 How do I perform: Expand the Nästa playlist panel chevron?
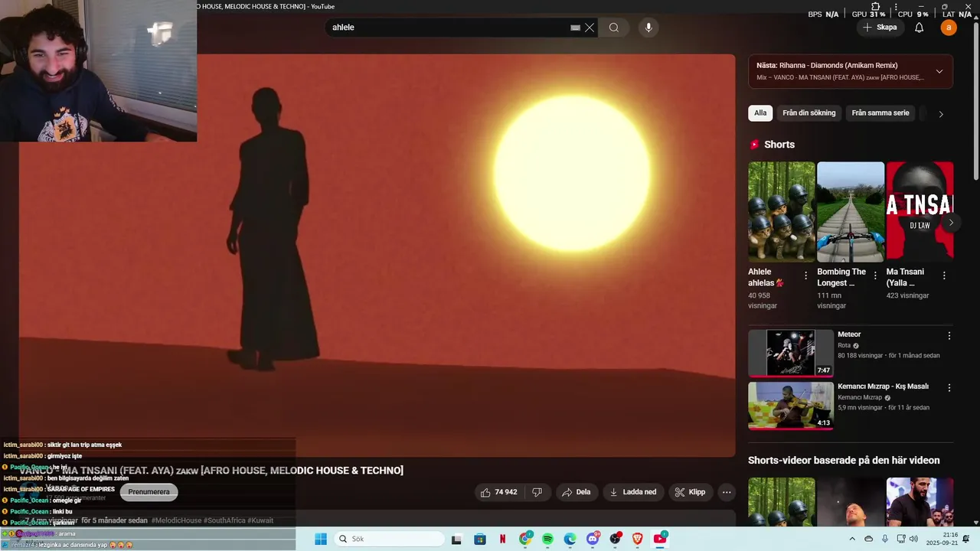[939, 71]
